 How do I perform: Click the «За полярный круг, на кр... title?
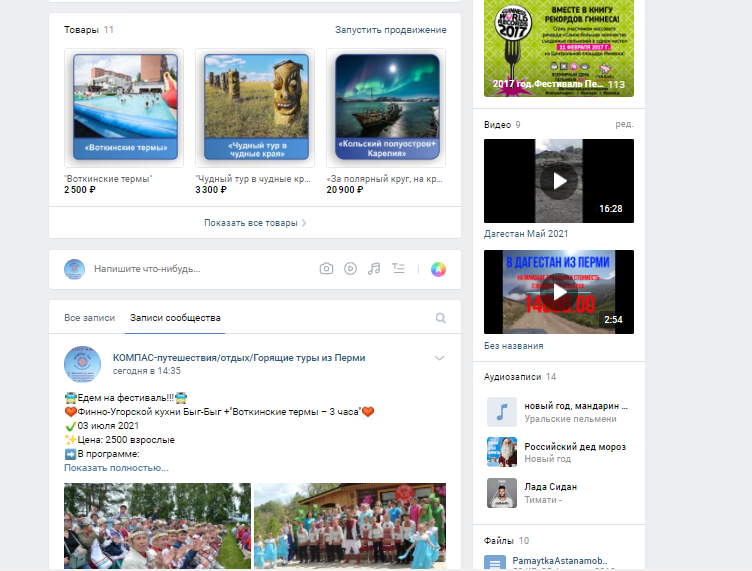(384, 179)
